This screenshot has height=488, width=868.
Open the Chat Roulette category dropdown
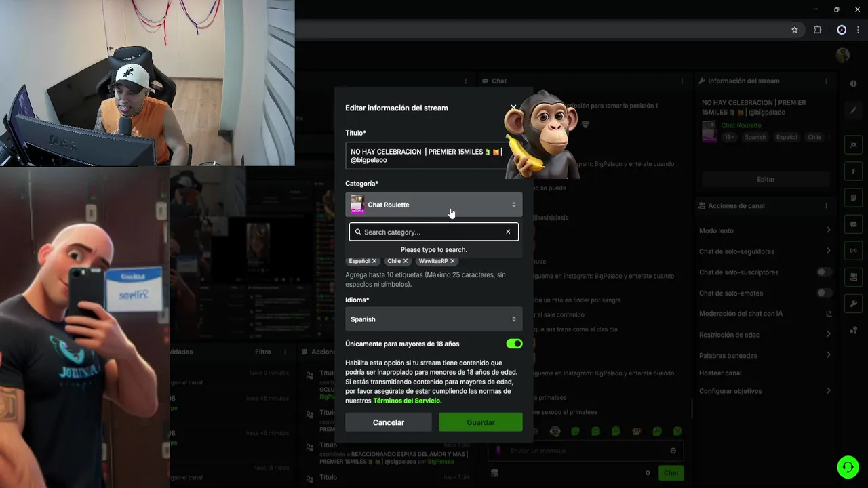pyautogui.click(x=433, y=205)
